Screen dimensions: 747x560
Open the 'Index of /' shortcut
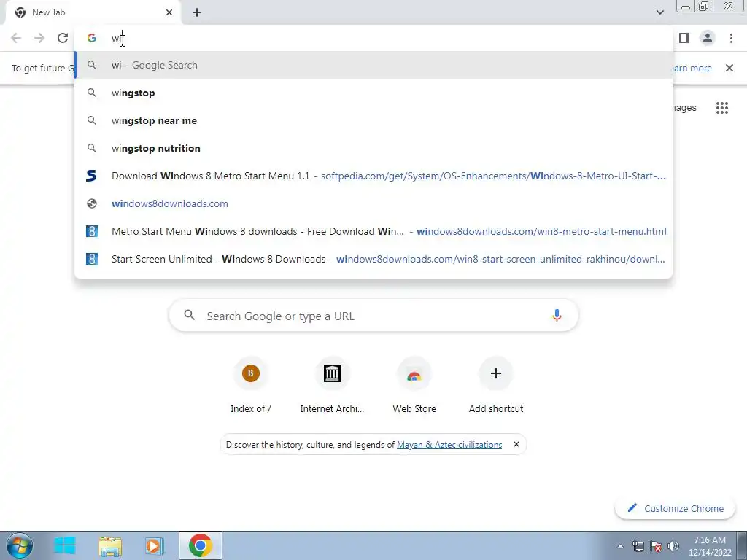pyautogui.click(x=251, y=386)
